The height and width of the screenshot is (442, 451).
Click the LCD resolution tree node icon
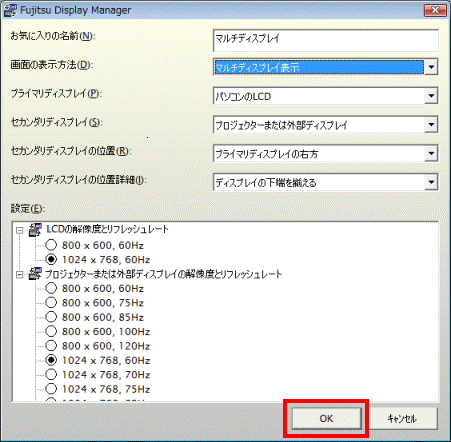tap(35, 230)
